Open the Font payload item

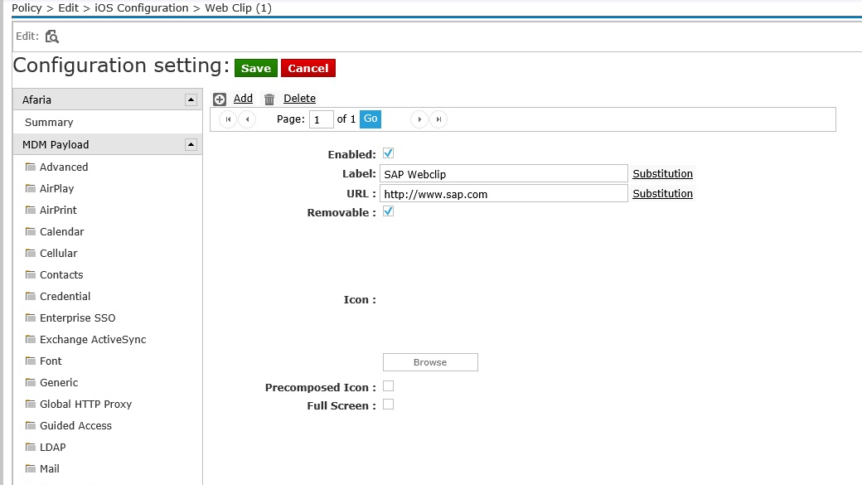pyautogui.click(x=51, y=361)
